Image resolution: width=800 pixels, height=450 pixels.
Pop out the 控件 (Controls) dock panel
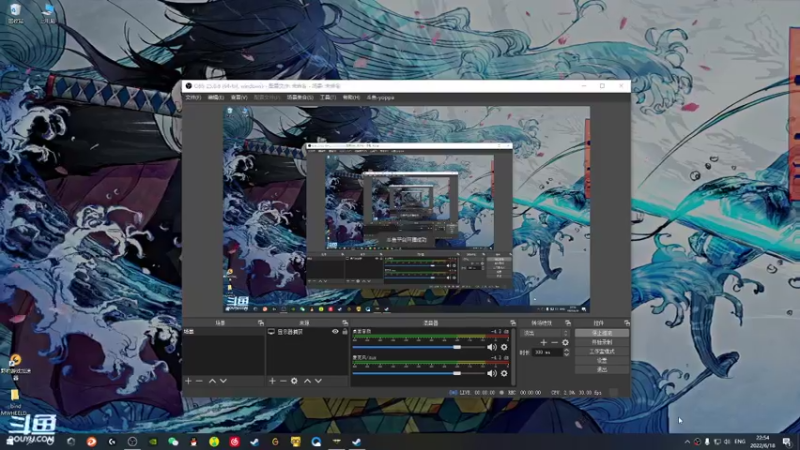click(627, 323)
